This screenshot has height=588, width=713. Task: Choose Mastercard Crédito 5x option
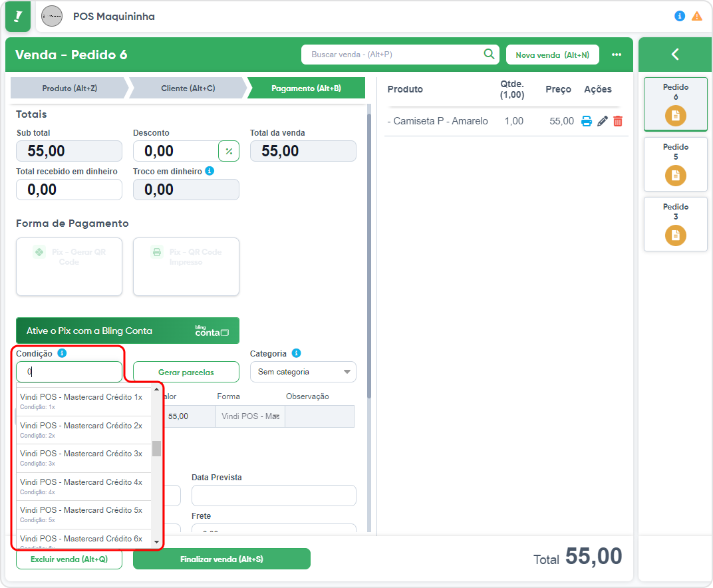84,514
